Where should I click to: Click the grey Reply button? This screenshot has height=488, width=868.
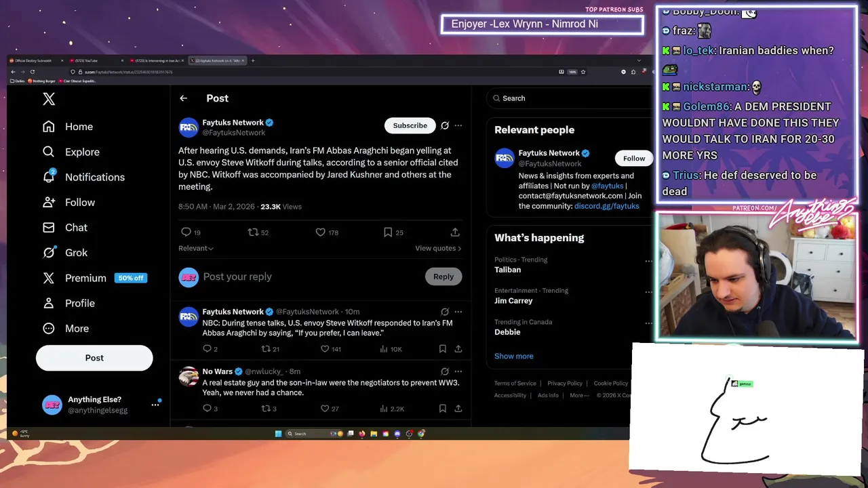(x=443, y=277)
